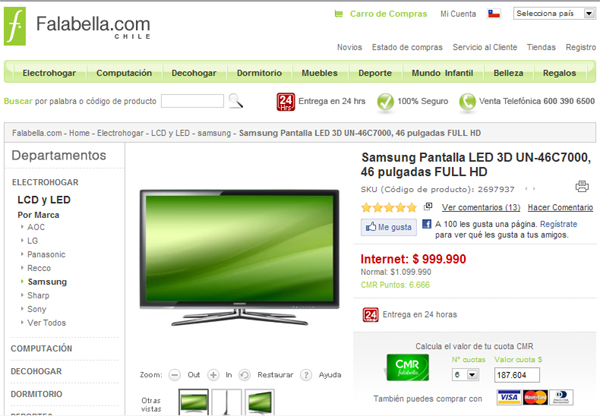Open the Selecciona país dropdown
600x416 pixels.
click(x=554, y=13)
